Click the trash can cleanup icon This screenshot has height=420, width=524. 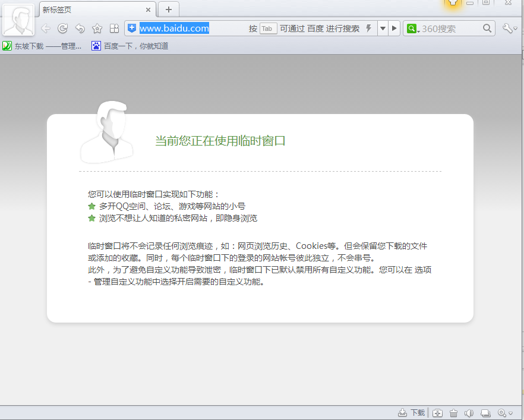pyautogui.click(x=453, y=413)
